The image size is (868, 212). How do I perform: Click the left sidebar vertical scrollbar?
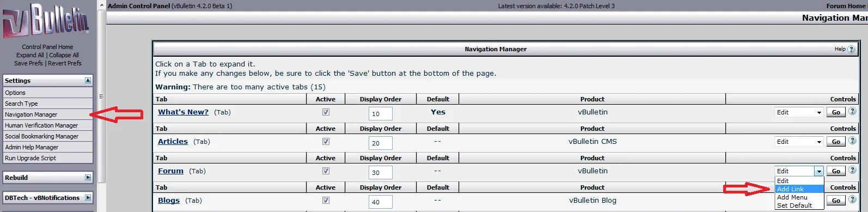coord(101,96)
